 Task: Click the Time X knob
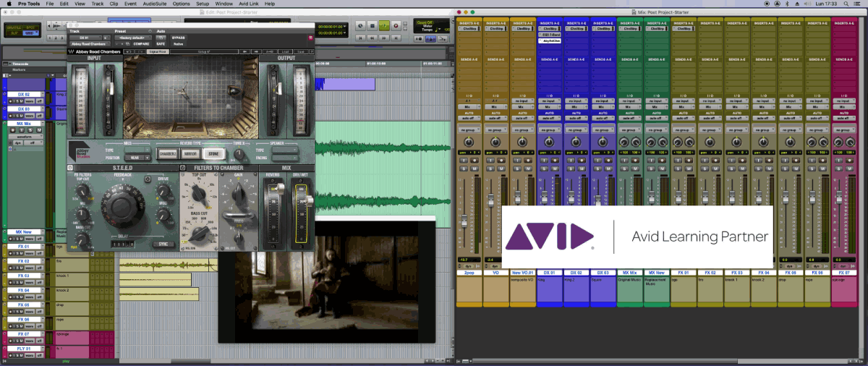[238, 153]
